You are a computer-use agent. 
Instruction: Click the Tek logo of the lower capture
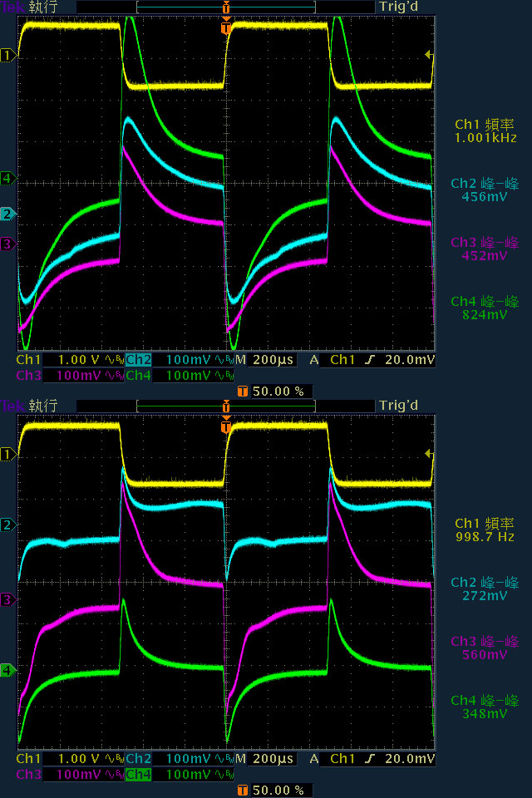(x=12, y=406)
